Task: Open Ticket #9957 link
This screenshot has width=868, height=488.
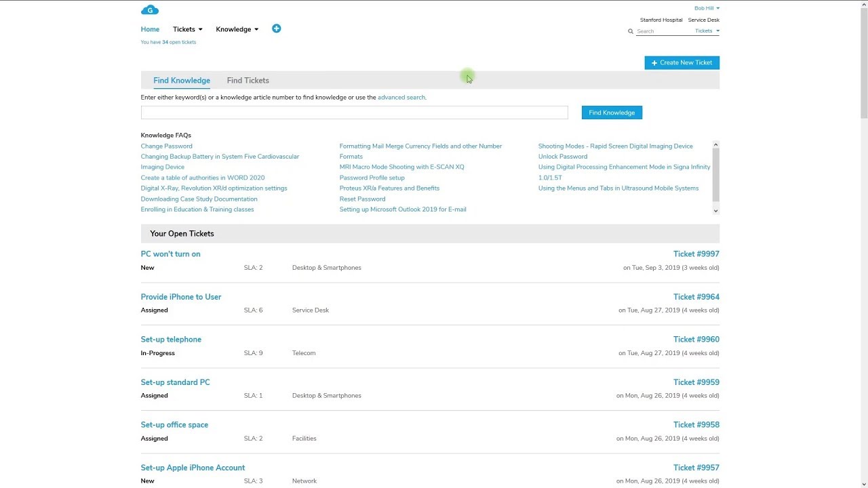Action: click(x=696, y=468)
